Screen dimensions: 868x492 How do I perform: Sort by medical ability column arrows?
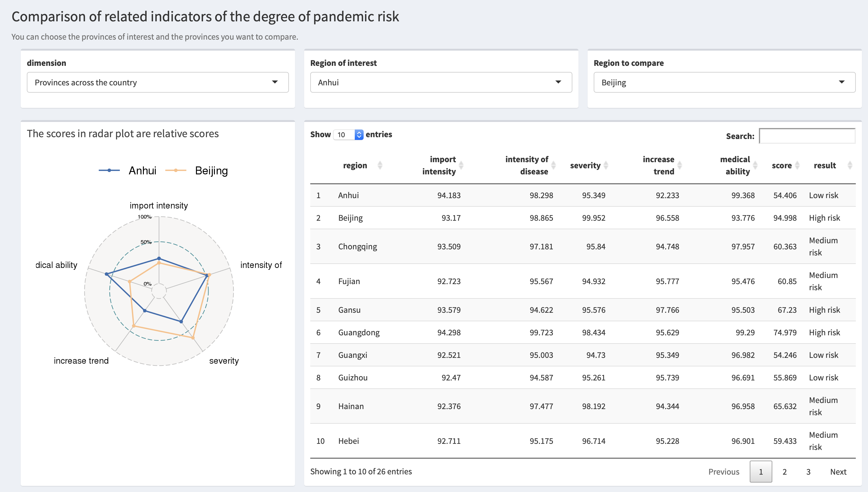(x=755, y=165)
